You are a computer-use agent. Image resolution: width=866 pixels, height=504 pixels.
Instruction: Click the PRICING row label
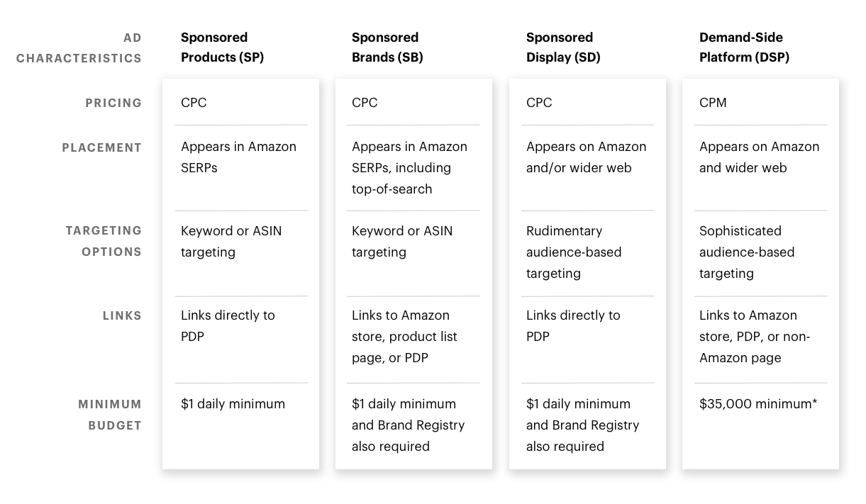113,103
